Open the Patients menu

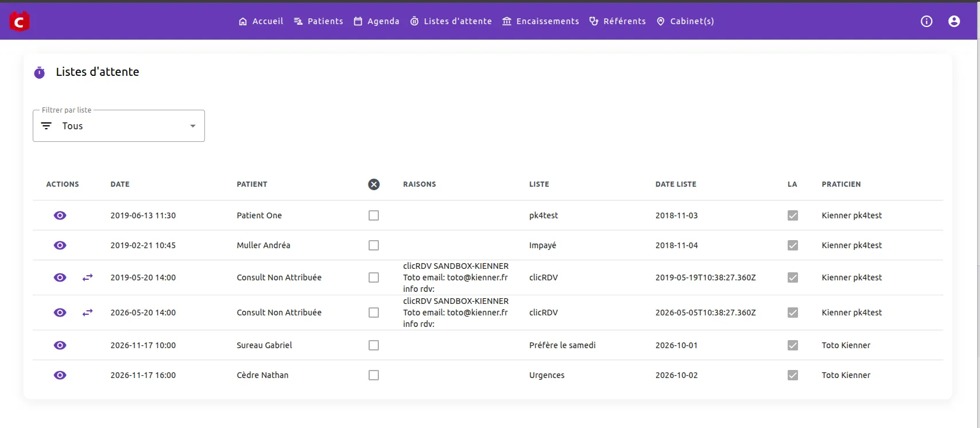click(319, 21)
